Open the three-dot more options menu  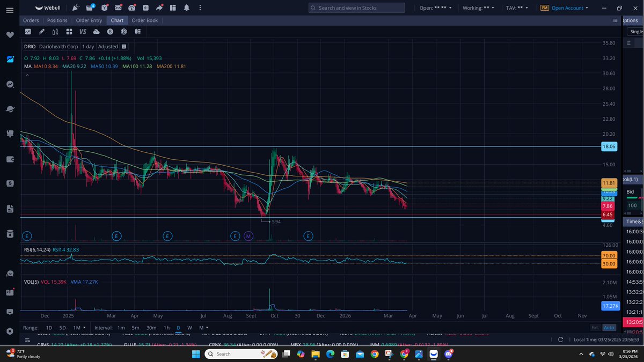(200, 8)
